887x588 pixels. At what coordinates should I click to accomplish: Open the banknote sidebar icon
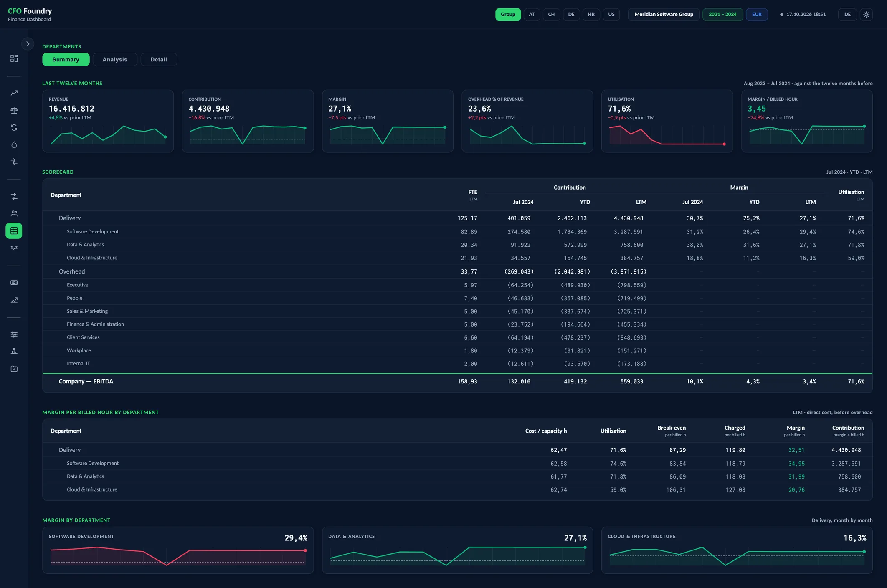coord(14,283)
